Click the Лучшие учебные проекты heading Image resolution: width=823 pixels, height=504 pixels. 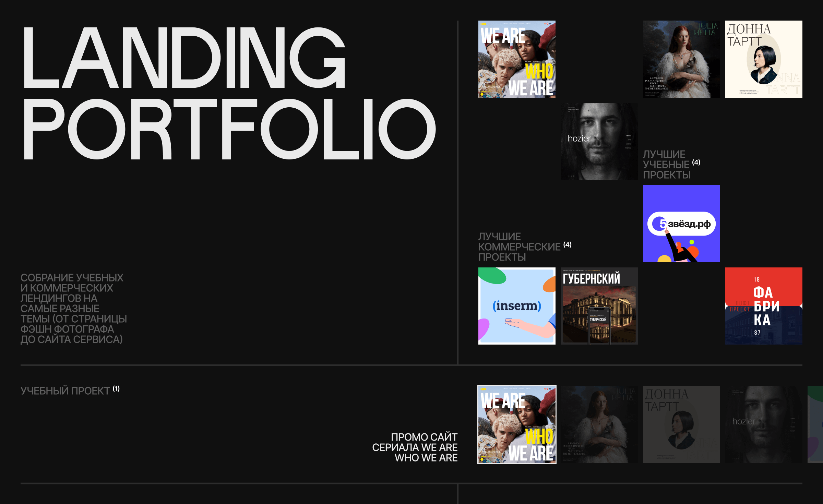coord(666,165)
